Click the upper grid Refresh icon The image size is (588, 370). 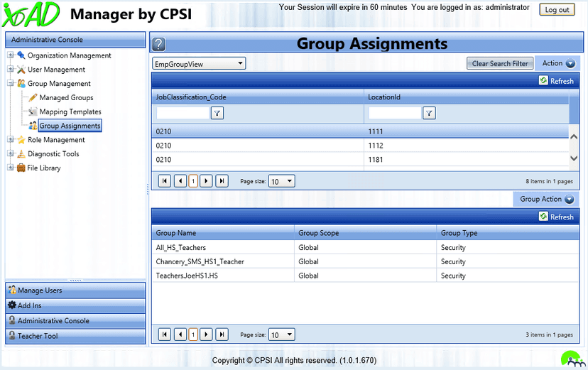click(543, 80)
